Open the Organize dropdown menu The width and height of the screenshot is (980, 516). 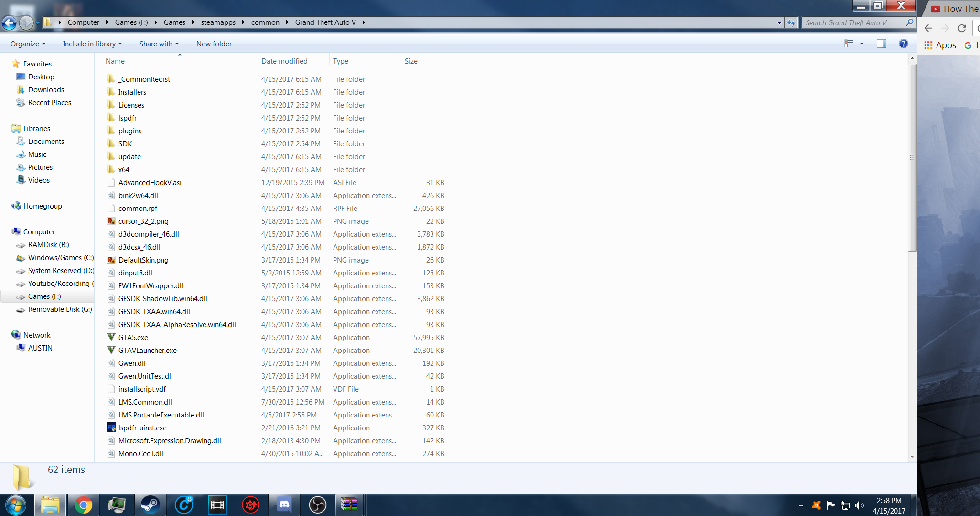click(28, 44)
